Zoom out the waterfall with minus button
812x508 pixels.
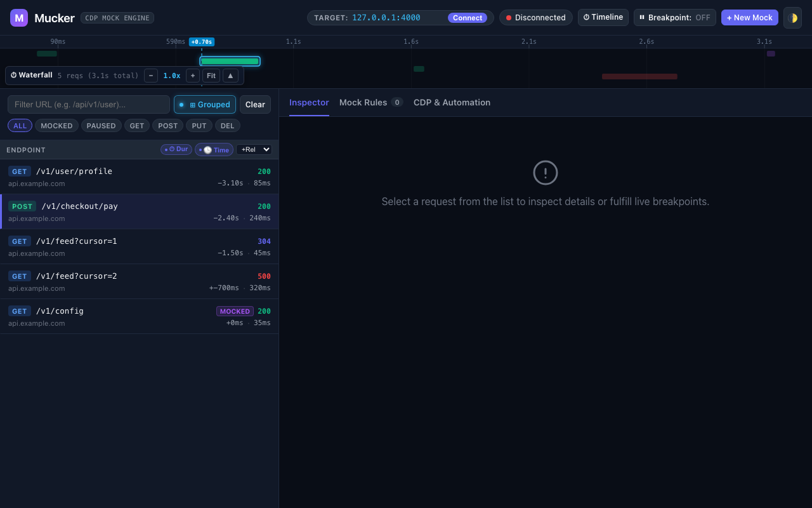pos(151,76)
